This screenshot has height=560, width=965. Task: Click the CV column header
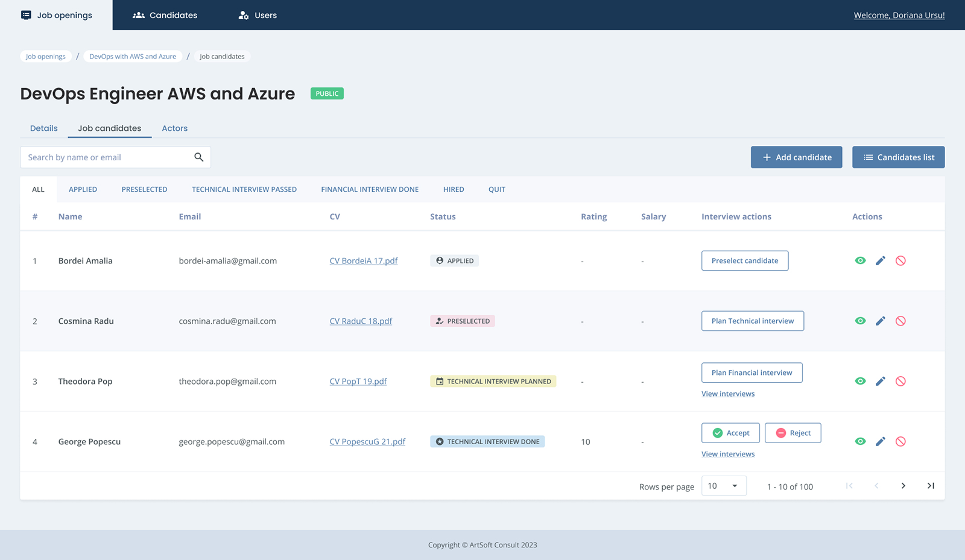click(x=335, y=217)
